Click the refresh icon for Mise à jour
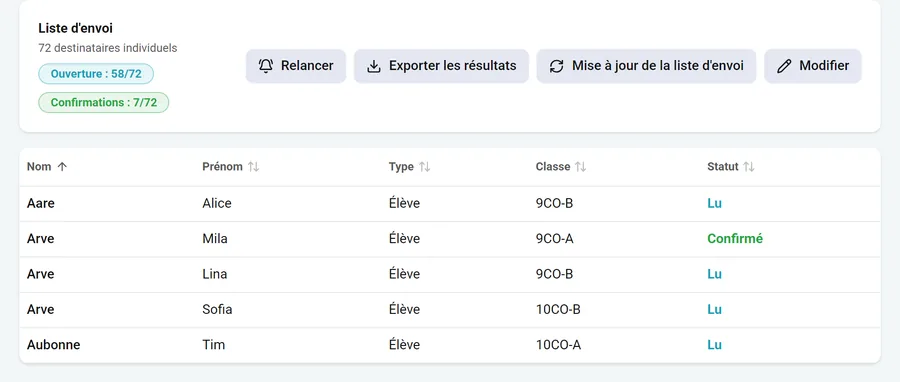 tap(557, 66)
